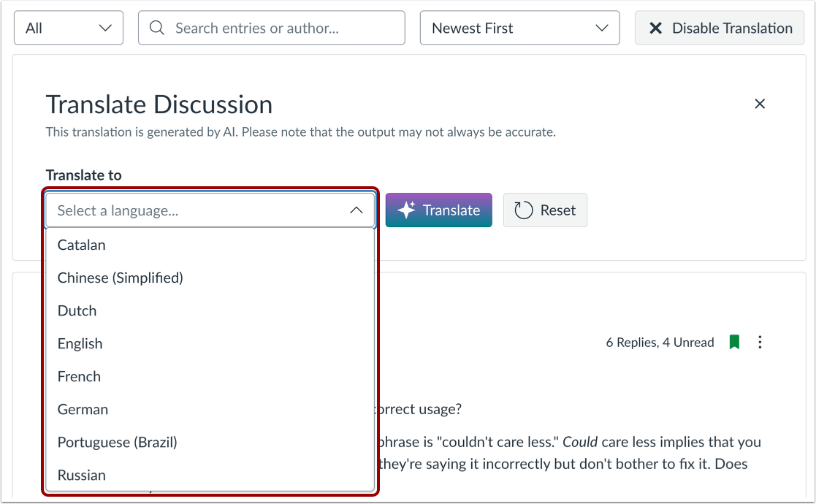Click the X icon inside Disable Translation button

point(655,28)
